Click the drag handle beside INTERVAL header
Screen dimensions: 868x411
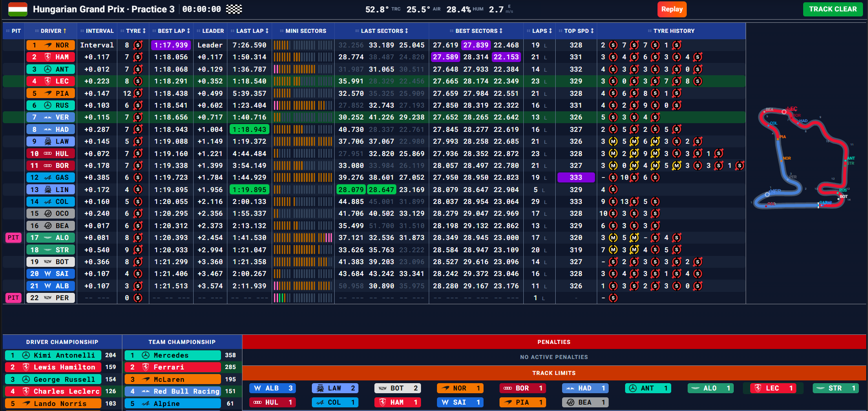coord(82,31)
